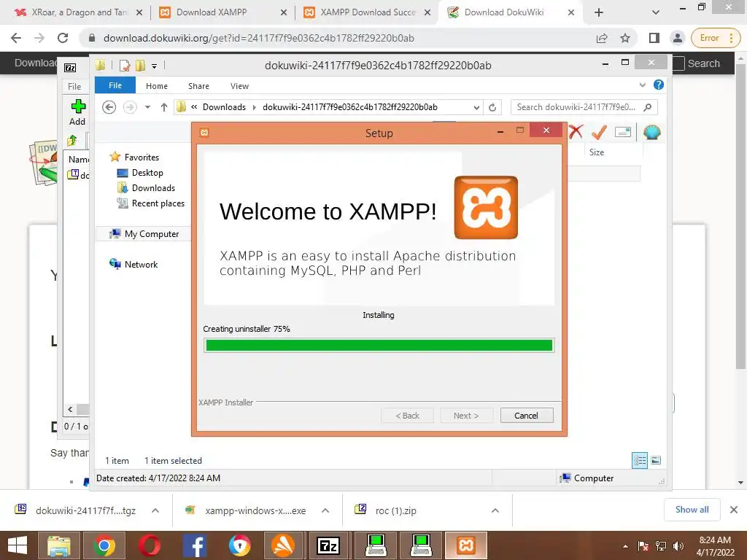
Task: Click the 7-Zip properties card icon
Action: click(x=623, y=132)
